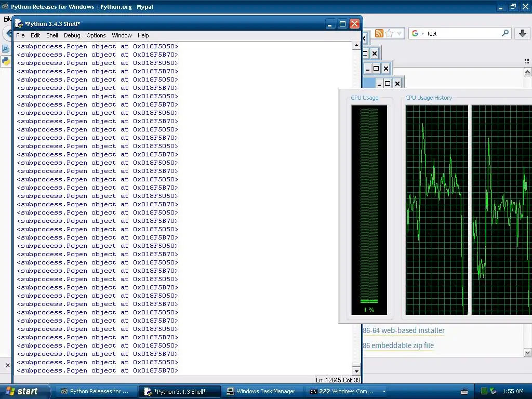Click the first CPU Usage History graph
532x399 pixels.
click(x=436, y=210)
